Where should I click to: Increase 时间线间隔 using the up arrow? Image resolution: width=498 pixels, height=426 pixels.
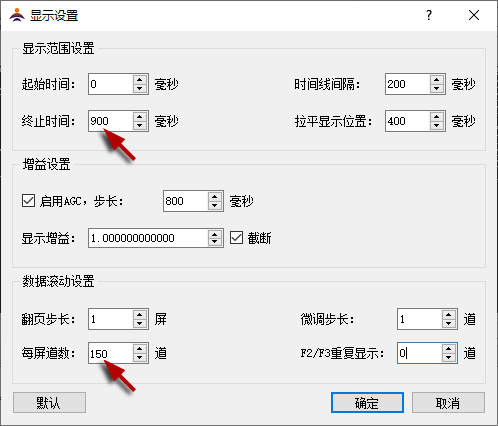pos(437,80)
